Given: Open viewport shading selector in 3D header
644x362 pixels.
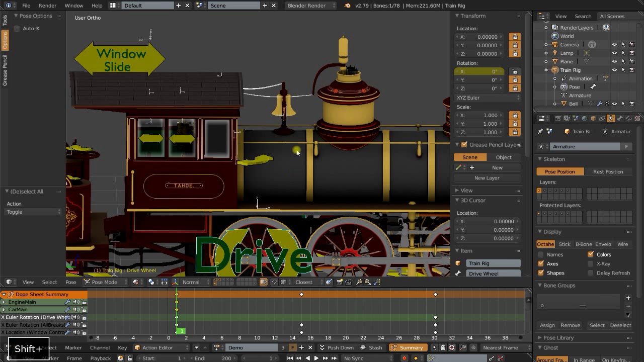Looking at the screenshot, I should [x=137, y=282].
